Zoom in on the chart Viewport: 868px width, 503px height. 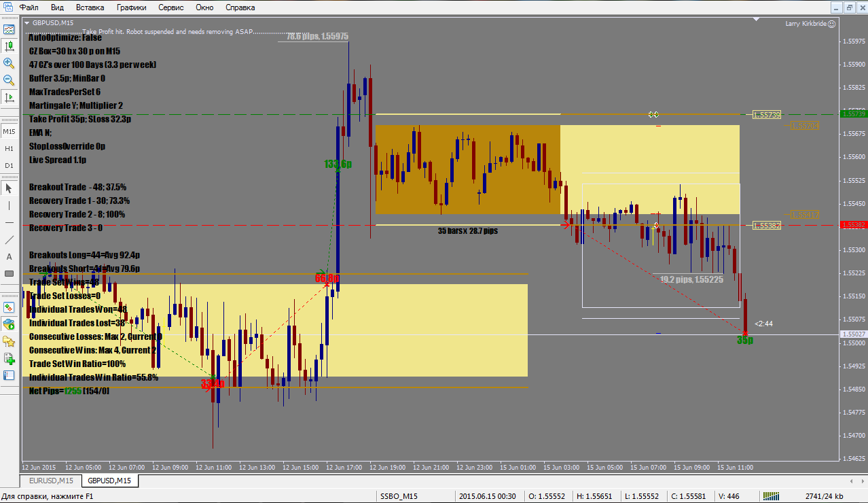9,63
